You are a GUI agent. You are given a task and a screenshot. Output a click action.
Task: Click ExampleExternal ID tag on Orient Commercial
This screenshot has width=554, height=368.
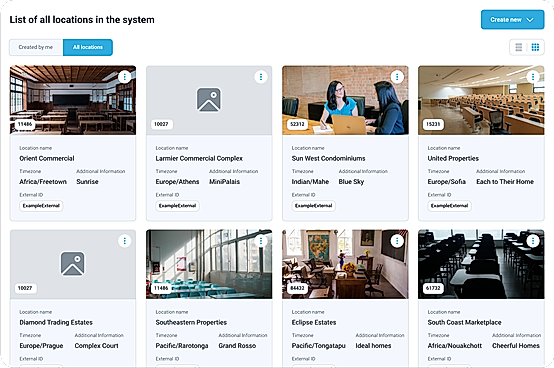41,206
